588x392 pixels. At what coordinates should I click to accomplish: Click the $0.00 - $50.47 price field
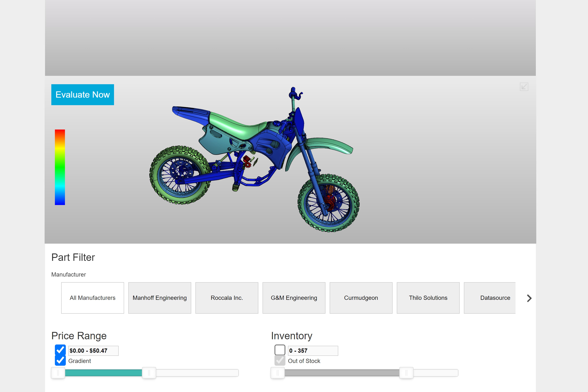pos(93,351)
